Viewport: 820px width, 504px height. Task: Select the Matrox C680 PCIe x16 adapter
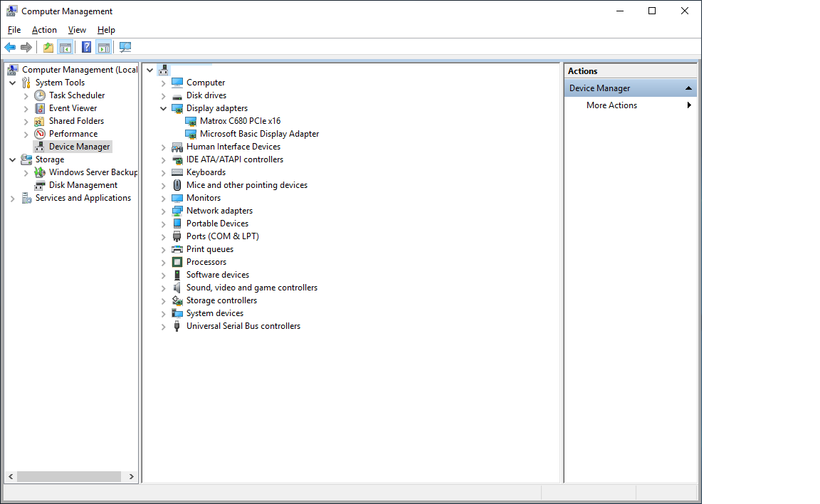[x=240, y=121]
